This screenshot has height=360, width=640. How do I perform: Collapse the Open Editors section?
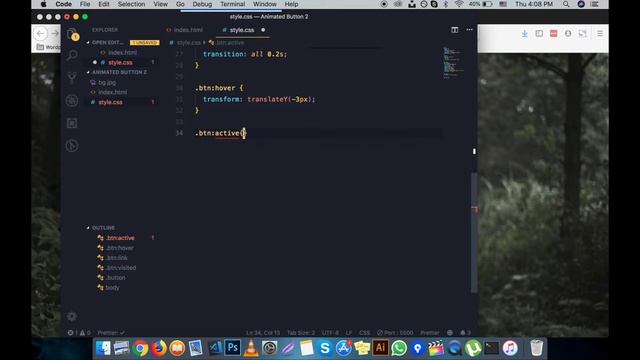(108, 42)
